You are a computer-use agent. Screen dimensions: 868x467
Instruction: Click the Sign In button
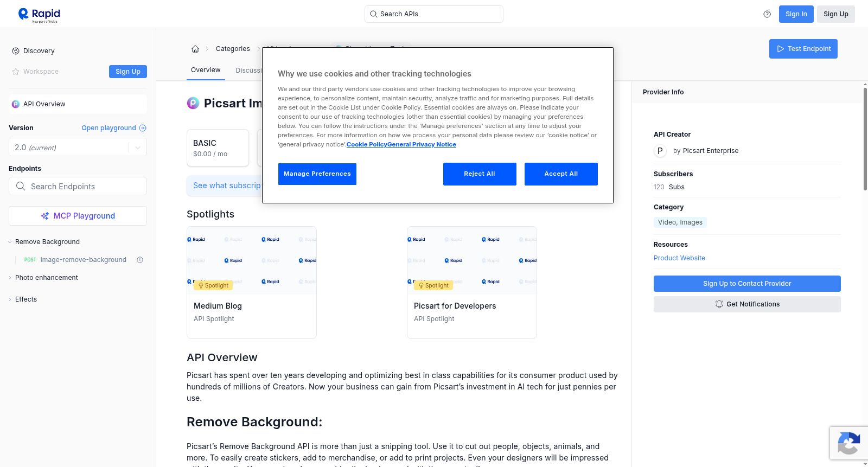click(796, 14)
